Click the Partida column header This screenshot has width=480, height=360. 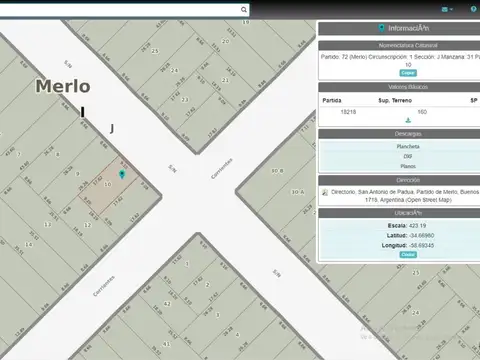coord(332,100)
